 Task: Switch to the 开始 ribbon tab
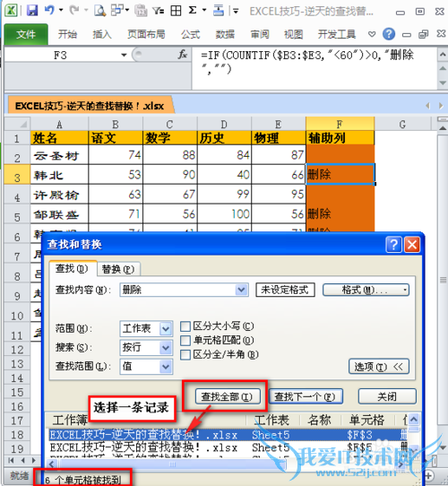pos(67,34)
